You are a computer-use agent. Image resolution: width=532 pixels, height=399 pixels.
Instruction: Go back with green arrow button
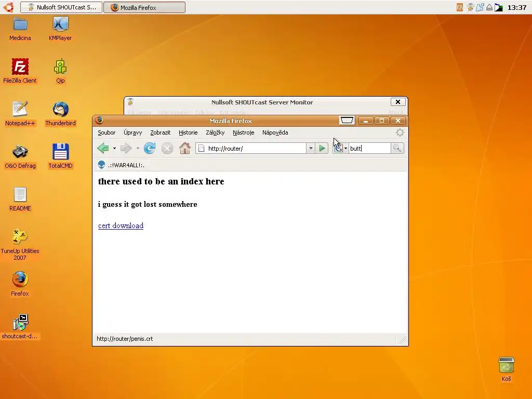pyautogui.click(x=103, y=148)
